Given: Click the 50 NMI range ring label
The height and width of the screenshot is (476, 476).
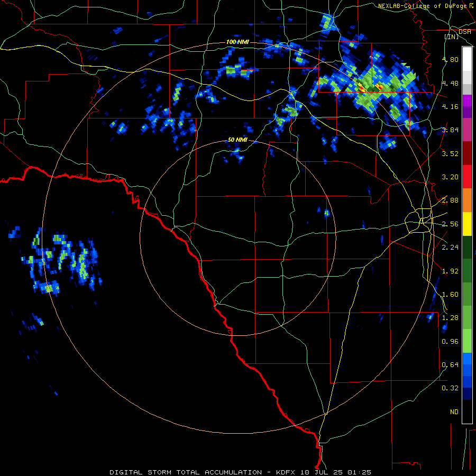Looking at the screenshot, I should 237,140.
